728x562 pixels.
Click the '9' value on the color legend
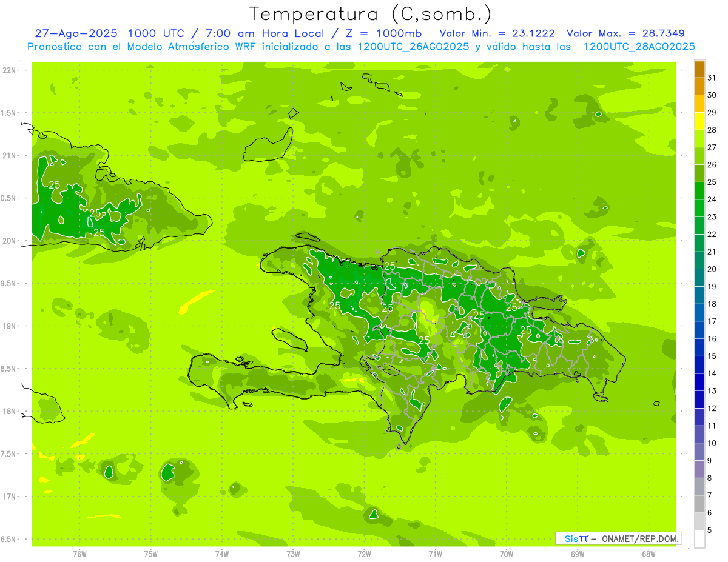coord(709,461)
